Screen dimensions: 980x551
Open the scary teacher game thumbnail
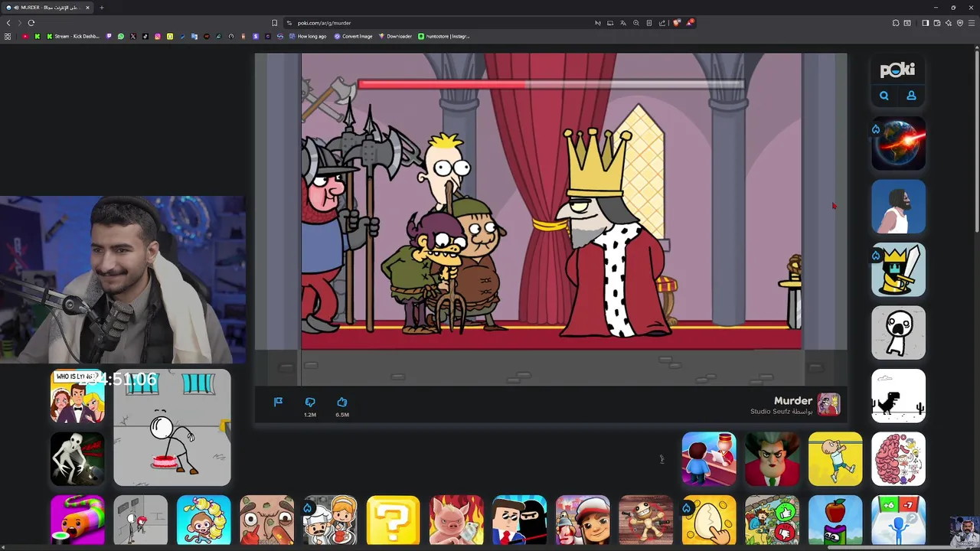pos(772,459)
